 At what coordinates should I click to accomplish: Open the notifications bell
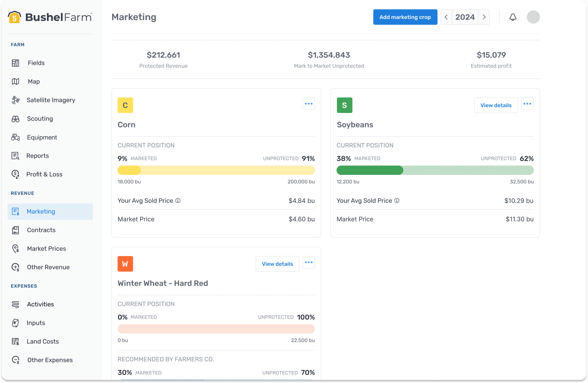pyautogui.click(x=513, y=17)
